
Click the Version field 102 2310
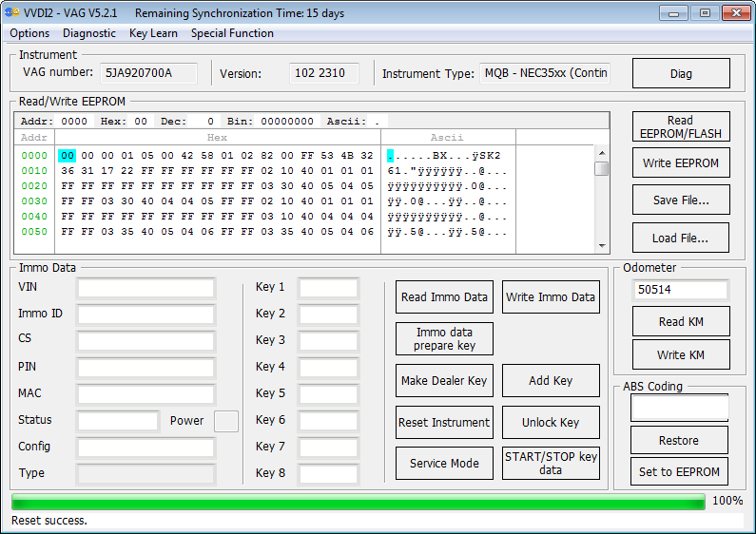coord(324,73)
